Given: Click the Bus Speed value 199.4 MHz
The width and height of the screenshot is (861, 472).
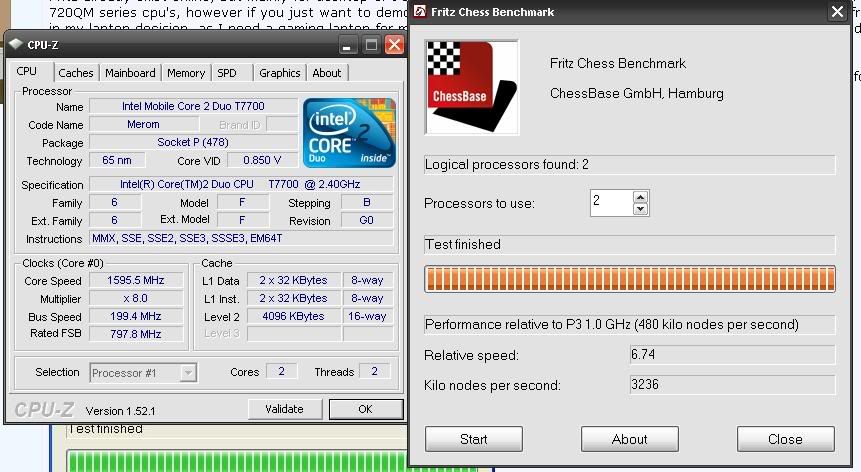Looking at the screenshot, I should (x=136, y=317).
